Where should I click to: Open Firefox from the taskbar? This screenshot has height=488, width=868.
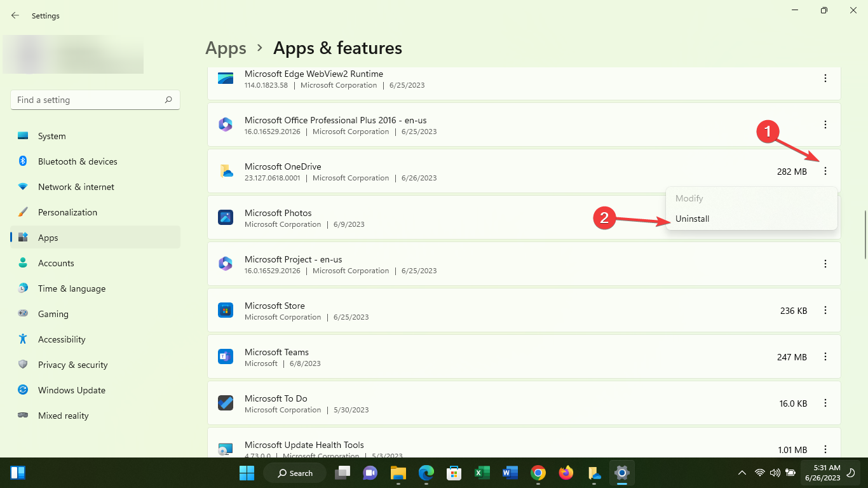point(566,473)
